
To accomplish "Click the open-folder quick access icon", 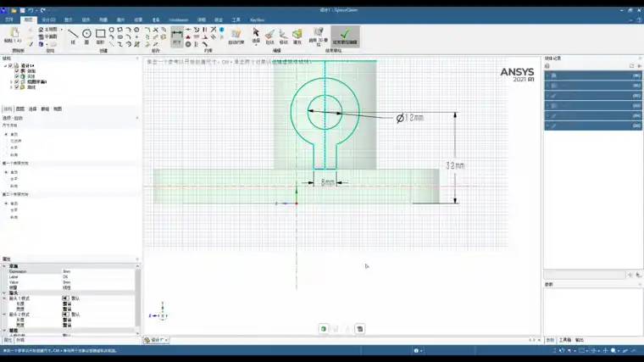I will point(14,10).
